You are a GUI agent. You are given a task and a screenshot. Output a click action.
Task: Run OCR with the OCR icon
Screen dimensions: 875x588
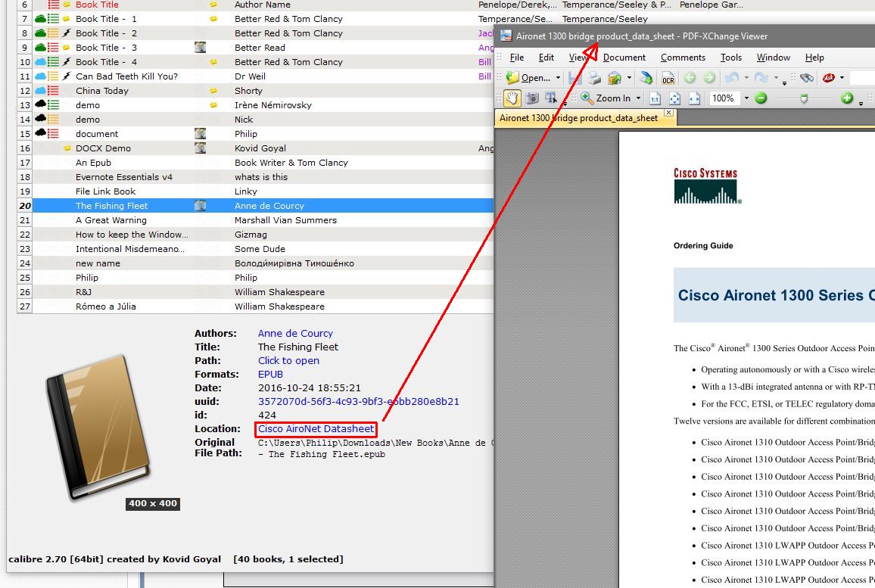[668, 78]
